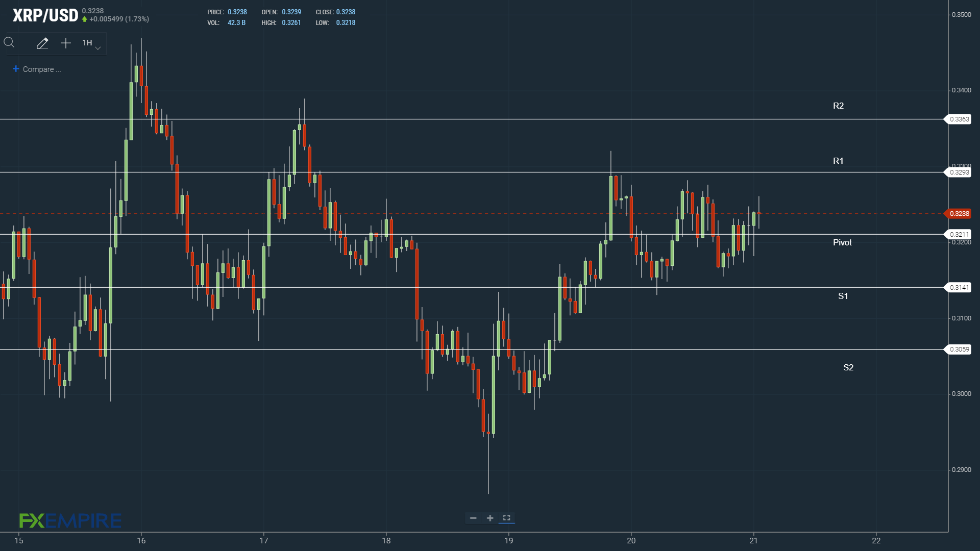
Task: Click date 20 on the time axis
Action: (631, 541)
